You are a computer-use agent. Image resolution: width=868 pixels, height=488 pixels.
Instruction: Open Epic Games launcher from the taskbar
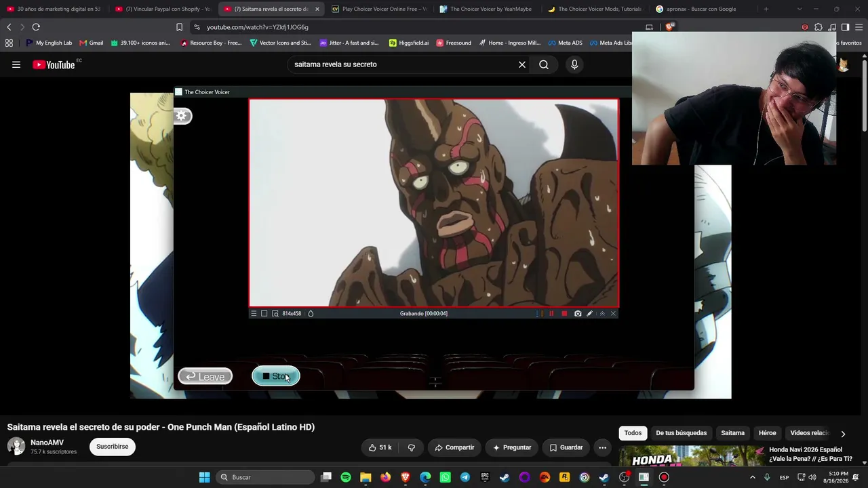pos(485,477)
